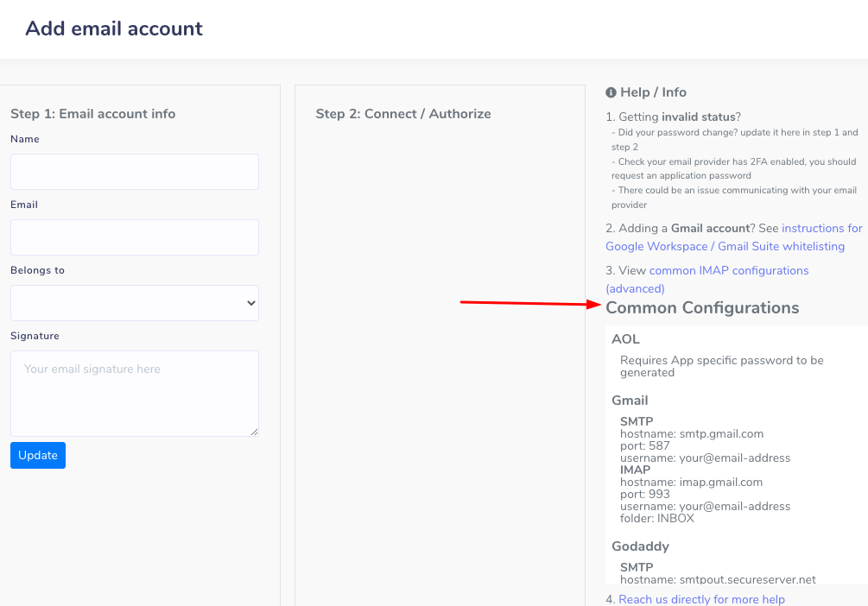Click the info icon beside Help / Info
This screenshot has height=606, width=868.
pyautogui.click(x=611, y=92)
